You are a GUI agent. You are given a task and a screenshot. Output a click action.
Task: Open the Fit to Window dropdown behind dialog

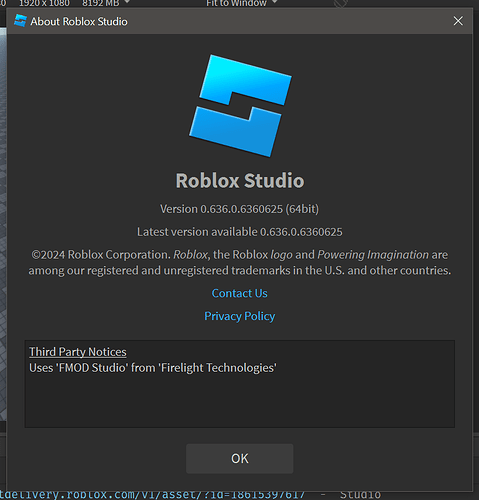click(x=241, y=3)
